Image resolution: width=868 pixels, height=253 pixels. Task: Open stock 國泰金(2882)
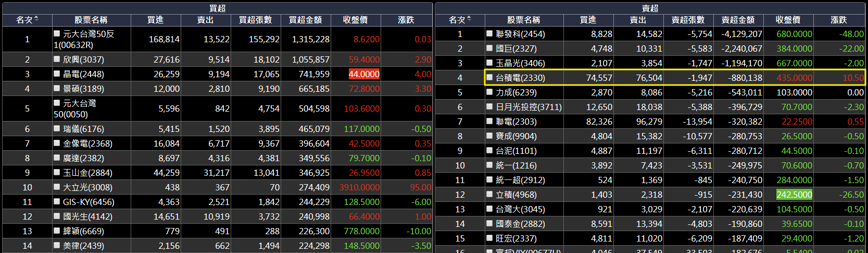click(520, 224)
